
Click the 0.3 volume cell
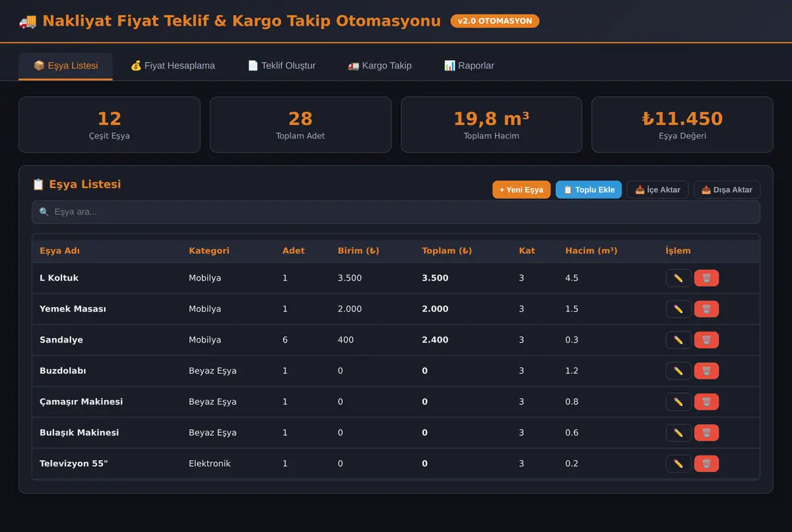pos(572,340)
